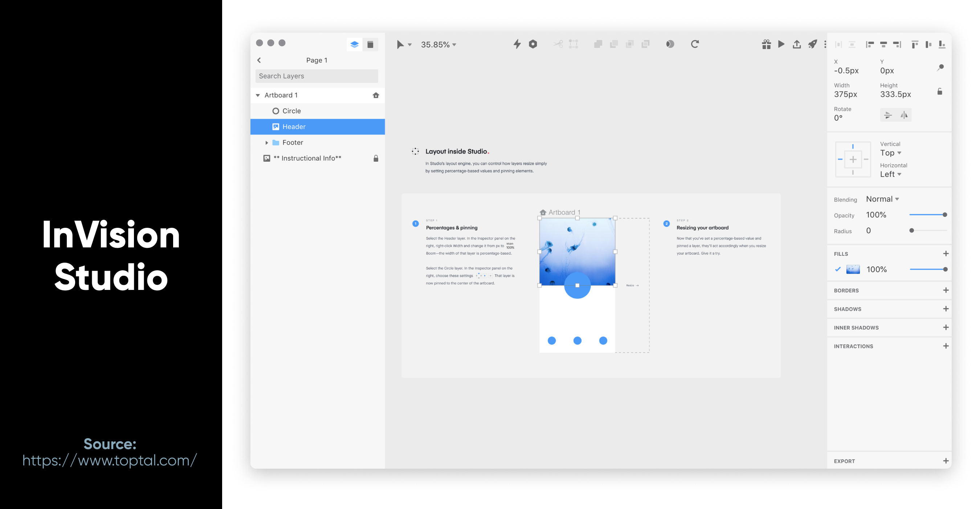Unlock the Instructional Info layer lock
The height and width of the screenshot is (509, 980).
[x=376, y=158]
